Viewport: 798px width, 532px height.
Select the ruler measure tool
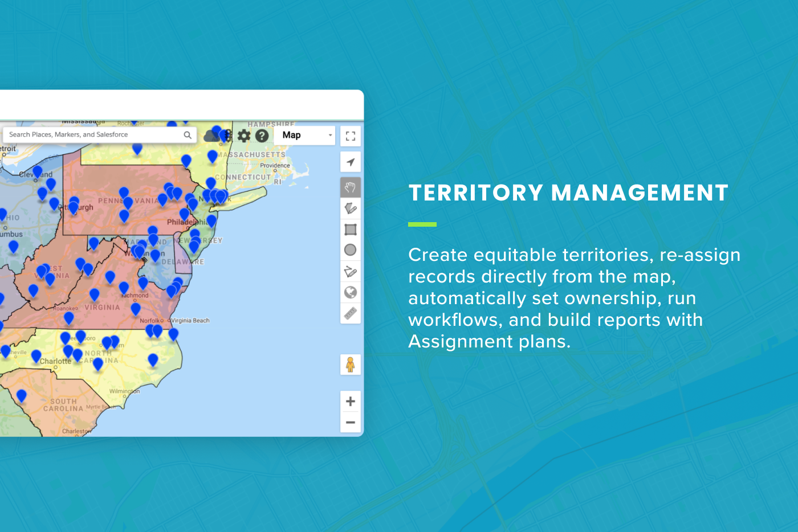click(x=351, y=313)
